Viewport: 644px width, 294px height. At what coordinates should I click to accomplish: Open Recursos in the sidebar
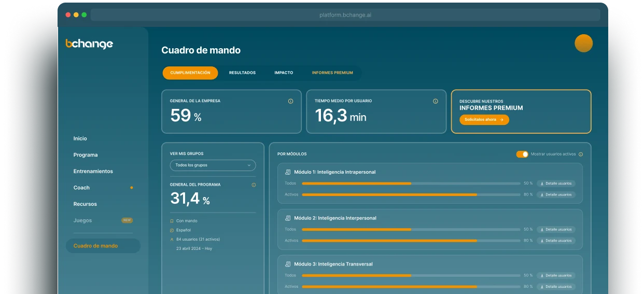[85, 204]
